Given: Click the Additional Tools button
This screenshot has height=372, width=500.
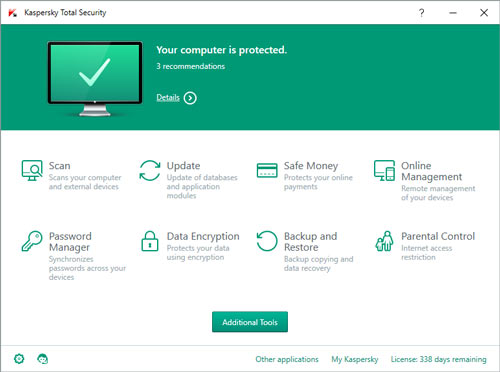Looking at the screenshot, I should click(250, 322).
